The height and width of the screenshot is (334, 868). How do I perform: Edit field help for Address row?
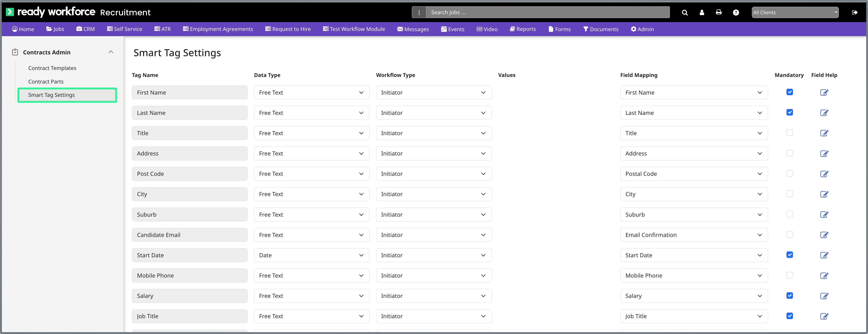(824, 153)
